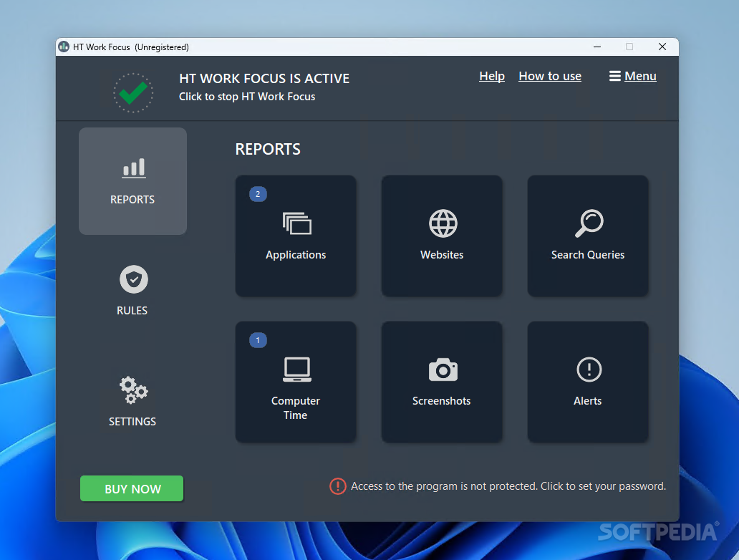This screenshot has height=560, width=739.
Task: Switch to the SETTINGS label in the sidebar
Action: coord(132,422)
